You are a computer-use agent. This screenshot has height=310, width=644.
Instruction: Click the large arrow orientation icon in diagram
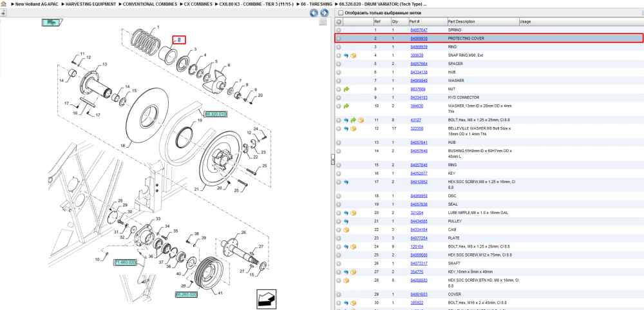(x=266, y=299)
